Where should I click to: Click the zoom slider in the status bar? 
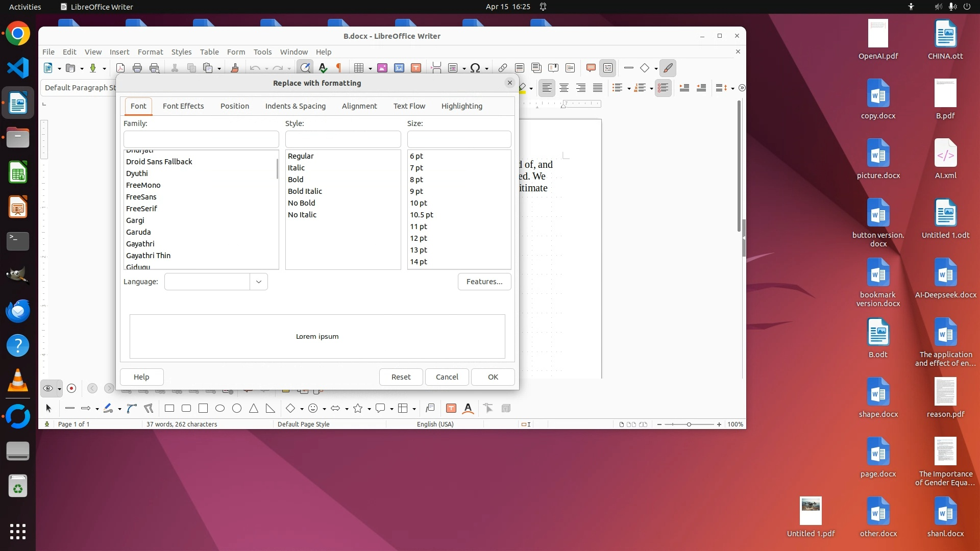click(689, 424)
